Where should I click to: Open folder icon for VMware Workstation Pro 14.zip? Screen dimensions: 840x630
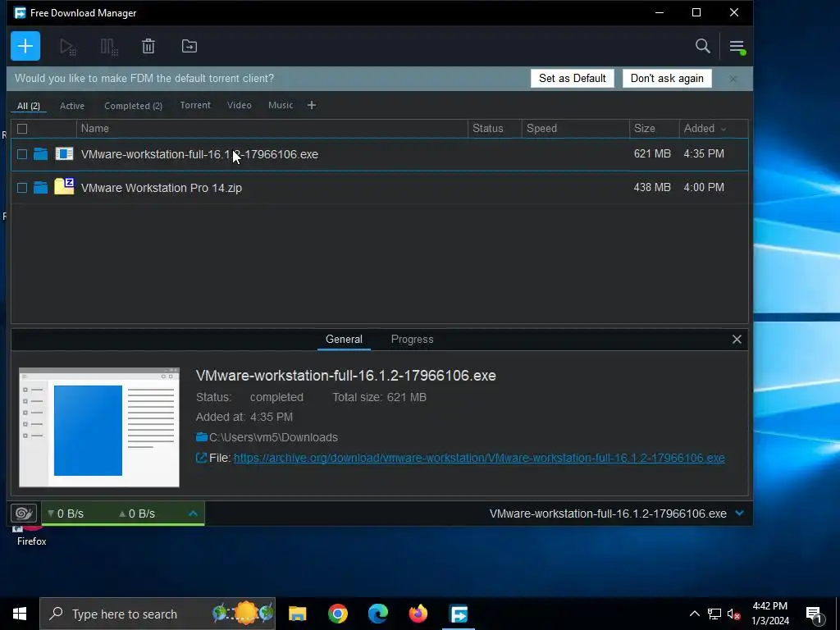tap(41, 188)
